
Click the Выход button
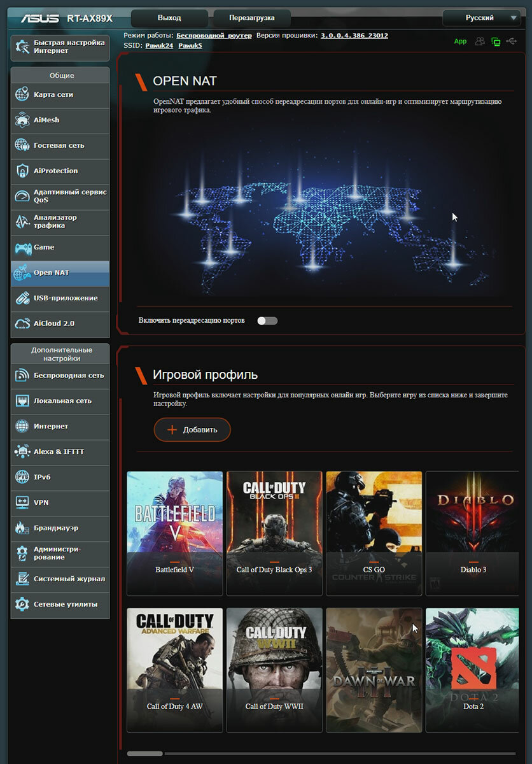(169, 18)
